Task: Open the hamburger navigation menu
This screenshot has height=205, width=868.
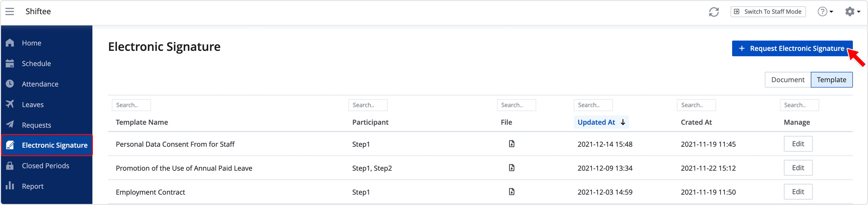Action: 10,11
